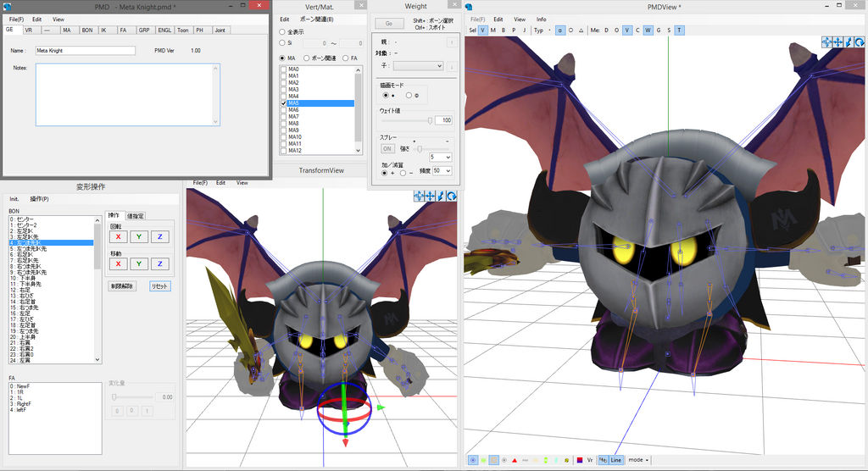
Task: Click the Vr button in PMDView bottom bar
Action: pyautogui.click(x=590, y=460)
